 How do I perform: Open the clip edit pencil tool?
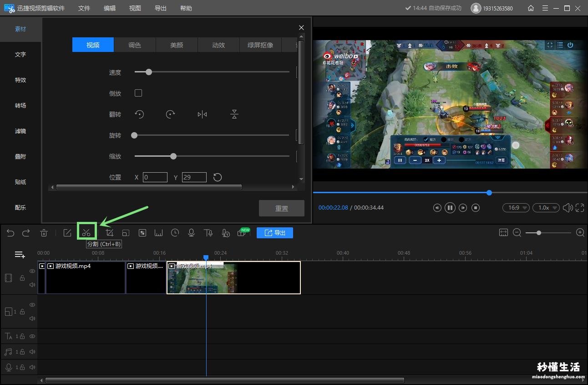coord(67,233)
